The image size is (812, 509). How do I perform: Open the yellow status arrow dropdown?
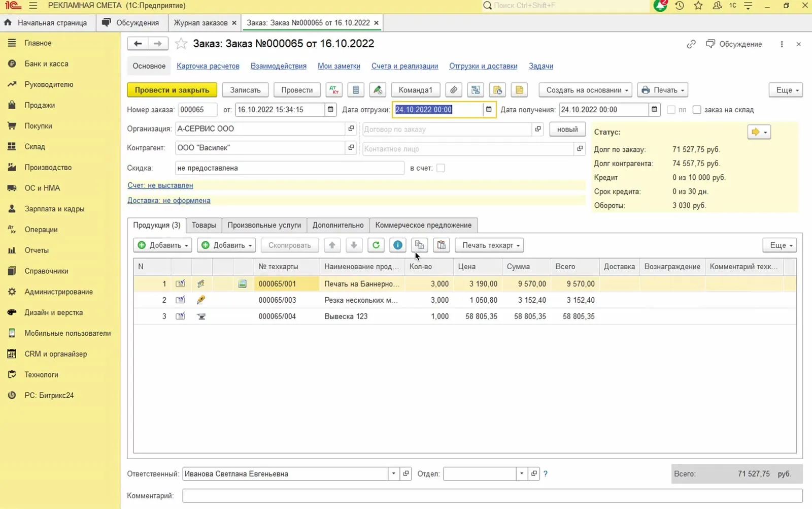point(759,132)
